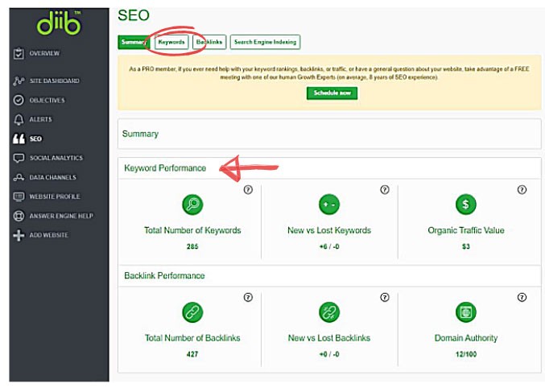Open Social Analytics in the sidebar

56,159
